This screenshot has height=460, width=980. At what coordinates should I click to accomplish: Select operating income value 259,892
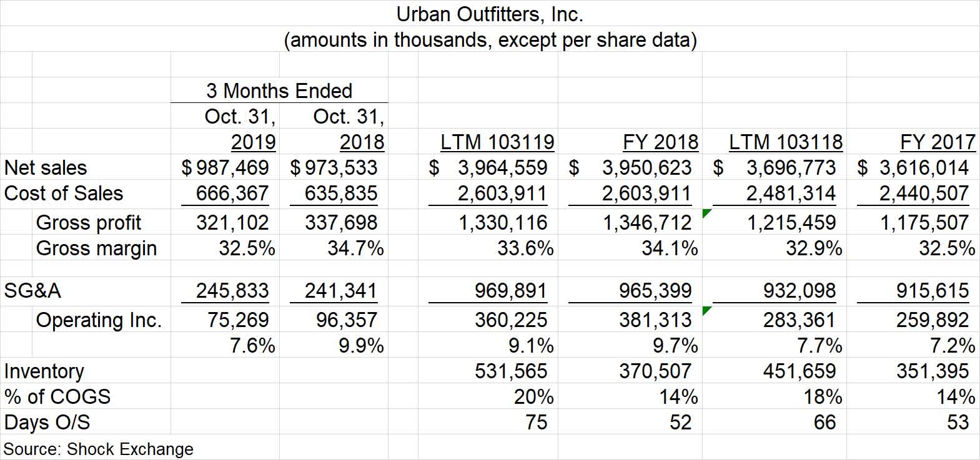pos(933,320)
